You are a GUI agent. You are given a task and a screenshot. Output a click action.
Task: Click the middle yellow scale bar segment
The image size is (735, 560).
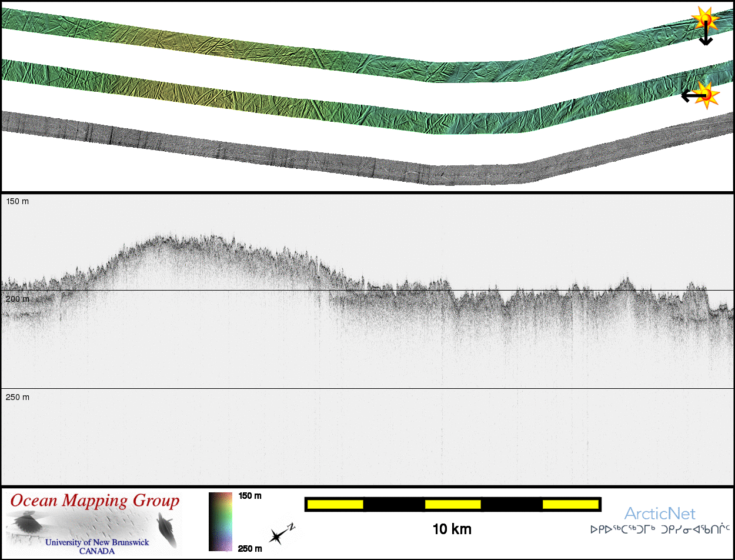453,504
